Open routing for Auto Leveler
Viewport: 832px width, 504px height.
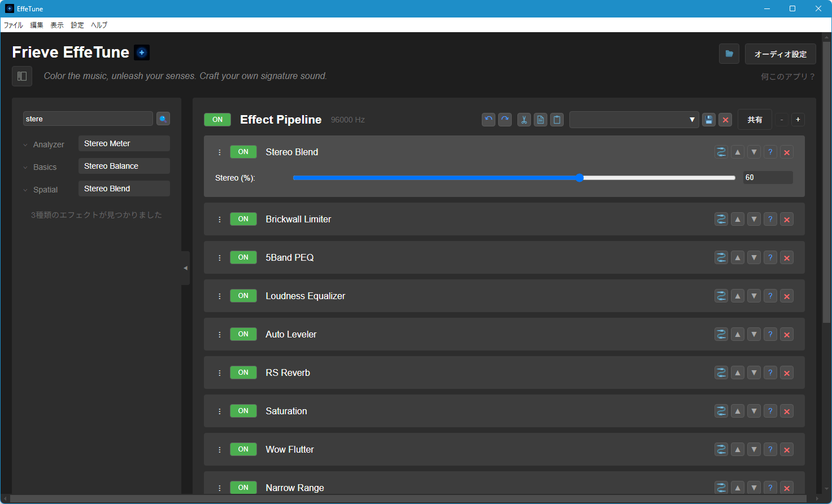click(x=721, y=334)
